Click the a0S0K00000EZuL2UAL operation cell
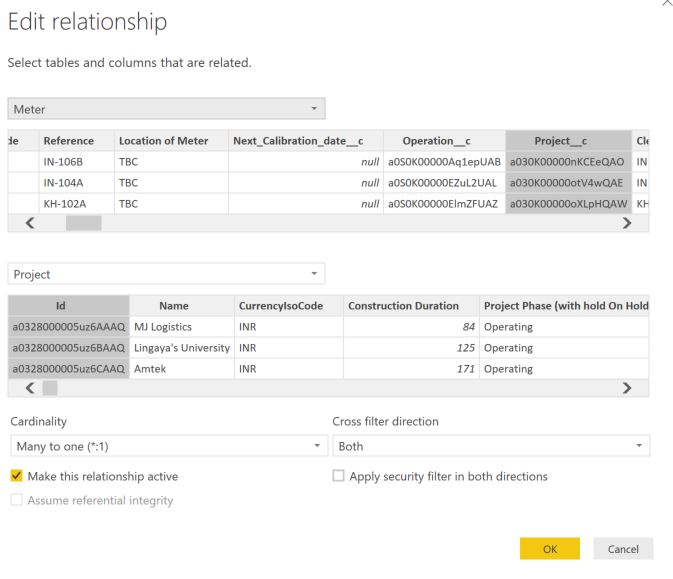The image size is (673, 579). pos(444,183)
